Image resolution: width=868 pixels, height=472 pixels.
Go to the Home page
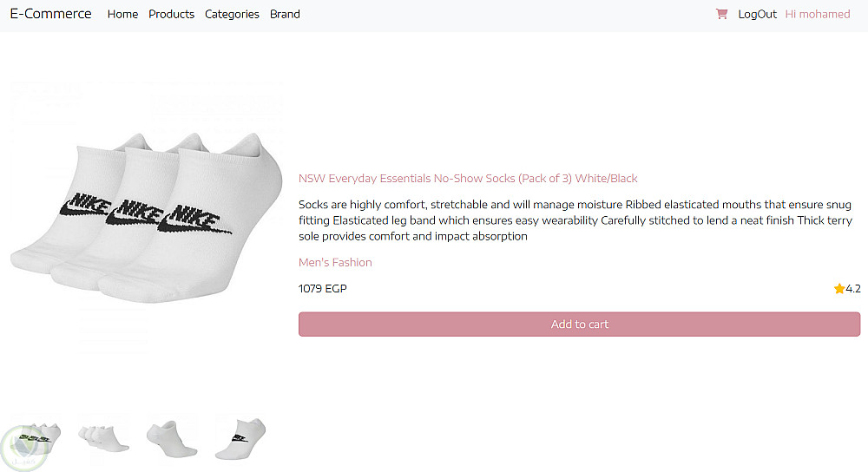(x=122, y=14)
